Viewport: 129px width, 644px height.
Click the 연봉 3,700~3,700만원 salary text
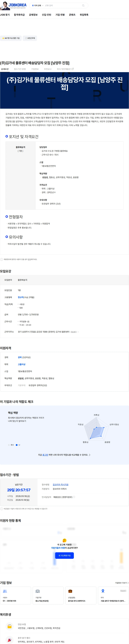pyautogui.click(x=28, y=315)
